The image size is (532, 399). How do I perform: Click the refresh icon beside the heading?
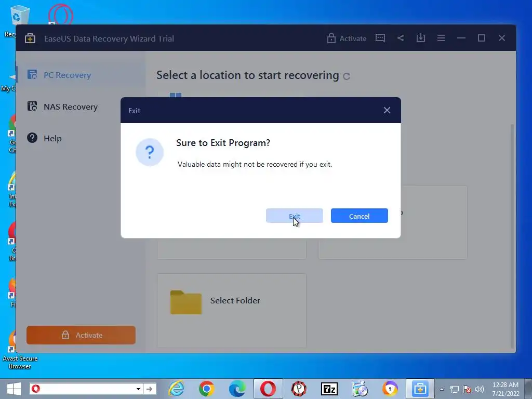click(346, 76)
